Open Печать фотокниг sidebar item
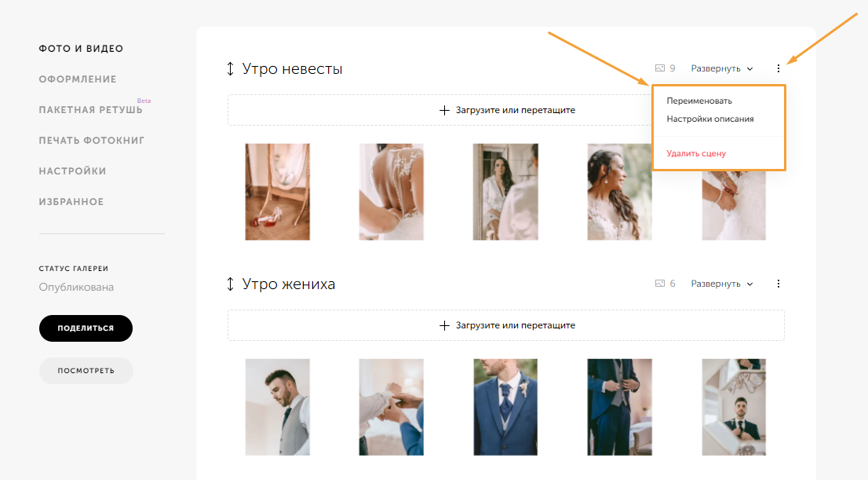Viewport: 868px width, 480px height. [x=91, y=141]
